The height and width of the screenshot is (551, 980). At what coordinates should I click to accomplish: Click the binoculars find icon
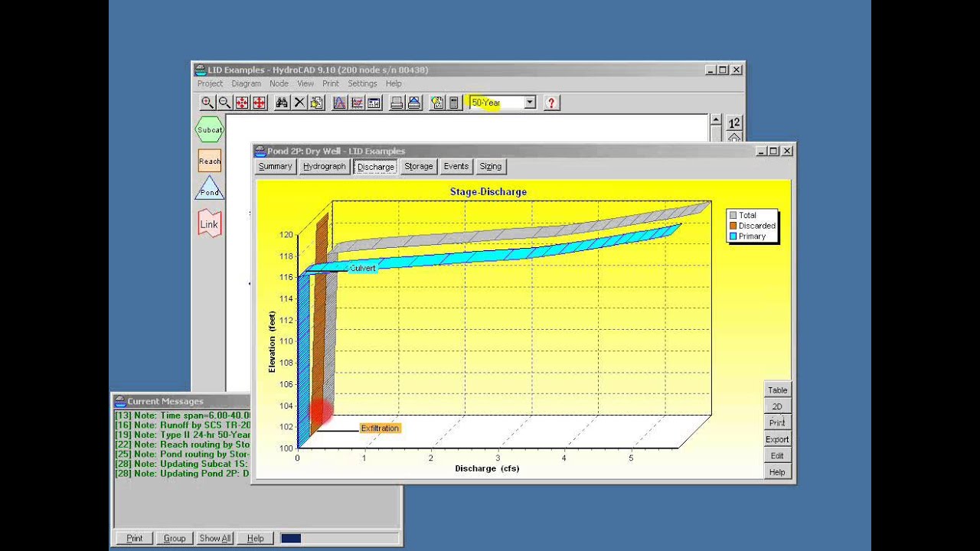click(282, 103)
